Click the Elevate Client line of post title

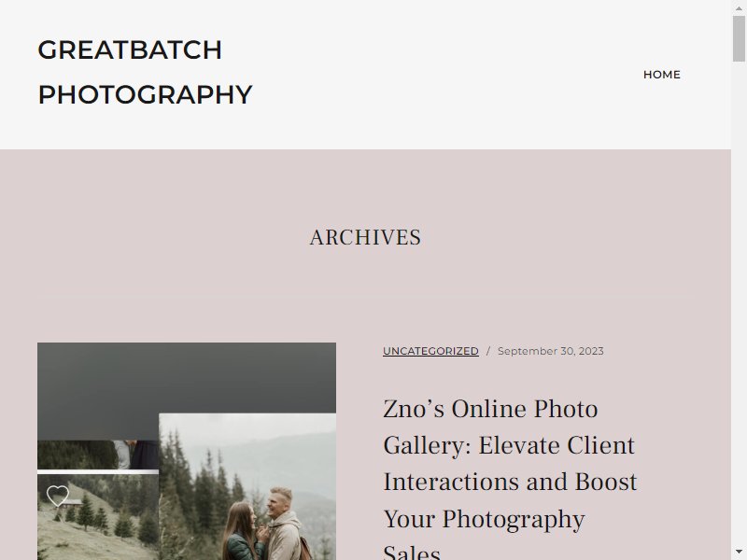point(509,445)
